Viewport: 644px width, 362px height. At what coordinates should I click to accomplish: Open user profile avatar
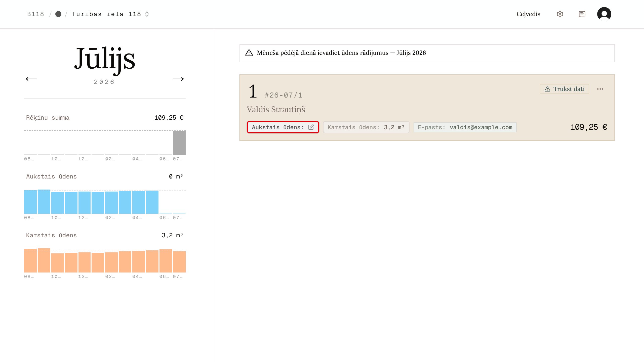click(604, 14)
